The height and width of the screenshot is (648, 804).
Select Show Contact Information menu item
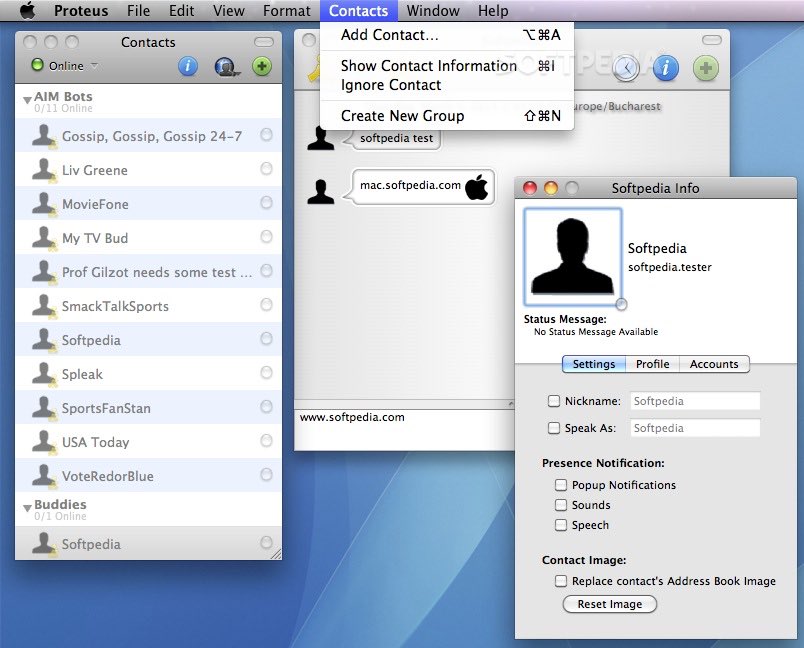[x=446, y=66]
